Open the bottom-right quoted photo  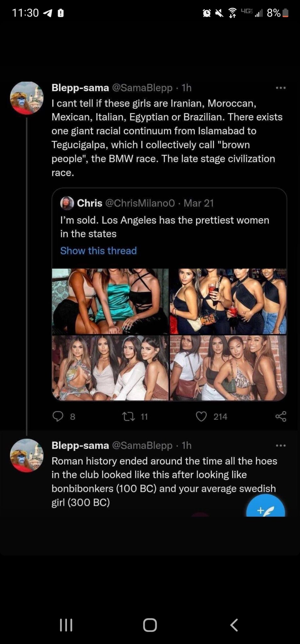click(x=228, y=368)
